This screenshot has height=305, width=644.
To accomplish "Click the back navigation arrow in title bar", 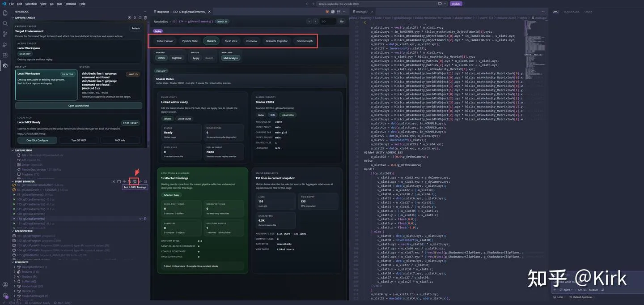I will coord(307,4).
